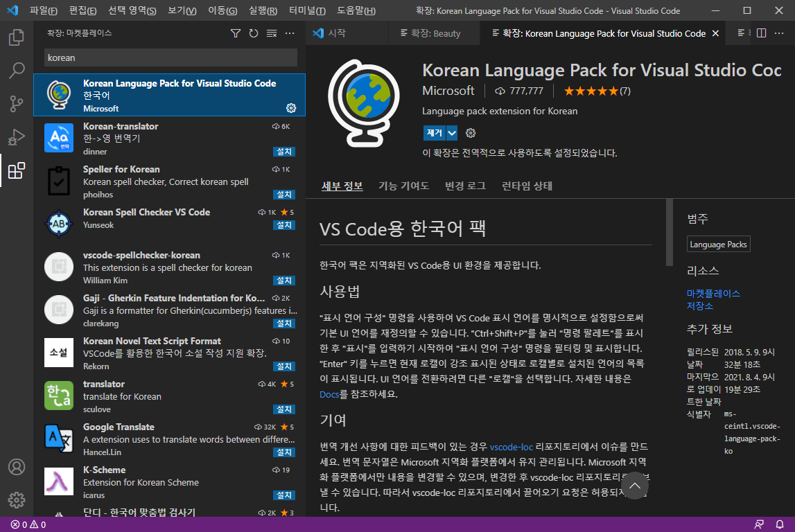Viewport: 795px width, 532px height.
Task: Click the extension details page scrollbar
Action: coord(670,232)
